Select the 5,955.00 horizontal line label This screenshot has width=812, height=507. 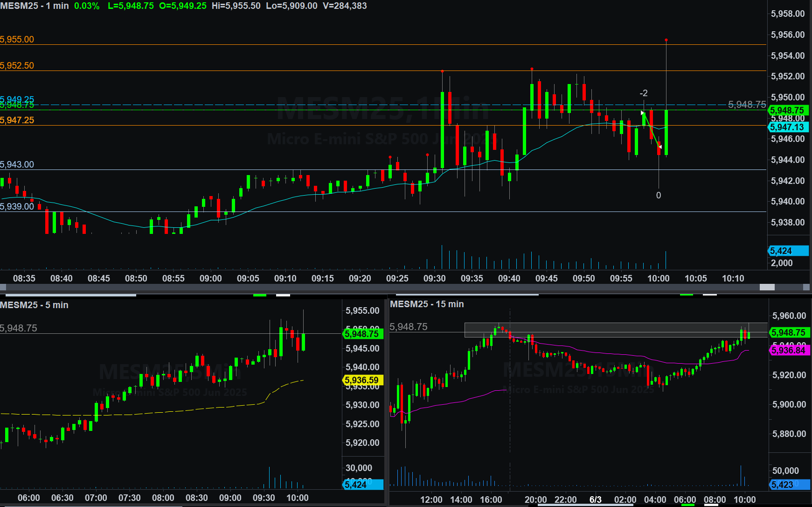click(17, 40)
